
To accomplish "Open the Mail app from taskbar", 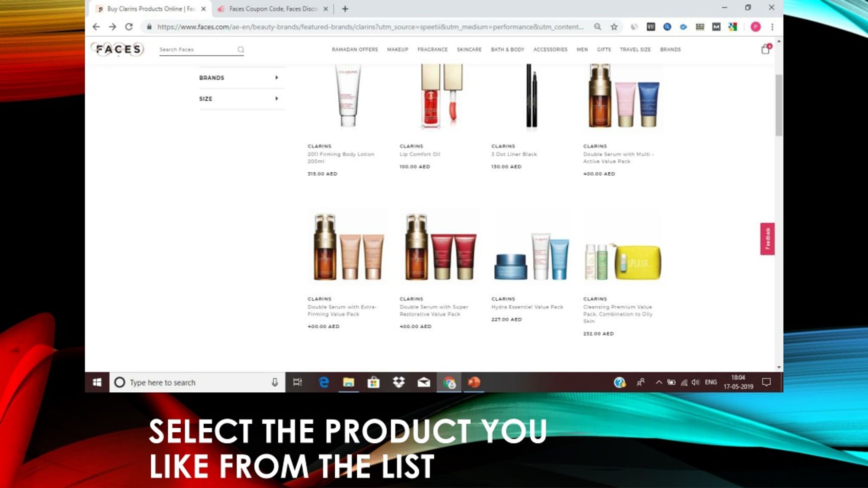I will point(424,382).
